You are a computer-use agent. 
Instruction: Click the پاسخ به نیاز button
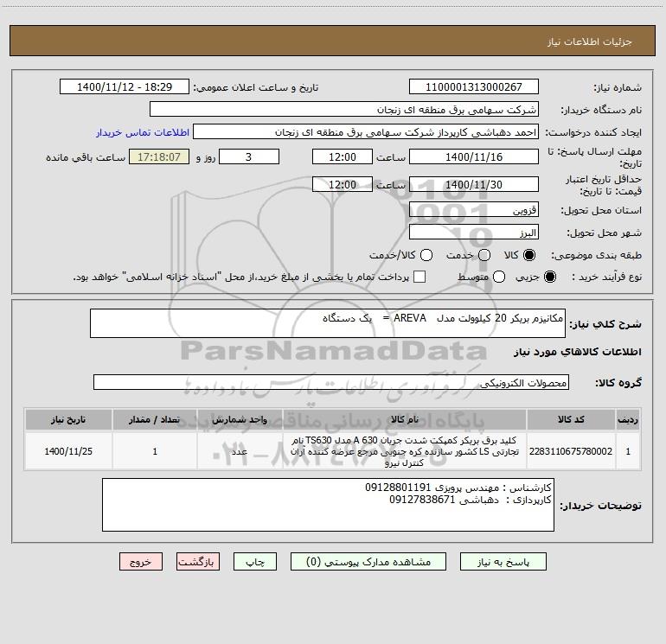click(x=503, y=562)
